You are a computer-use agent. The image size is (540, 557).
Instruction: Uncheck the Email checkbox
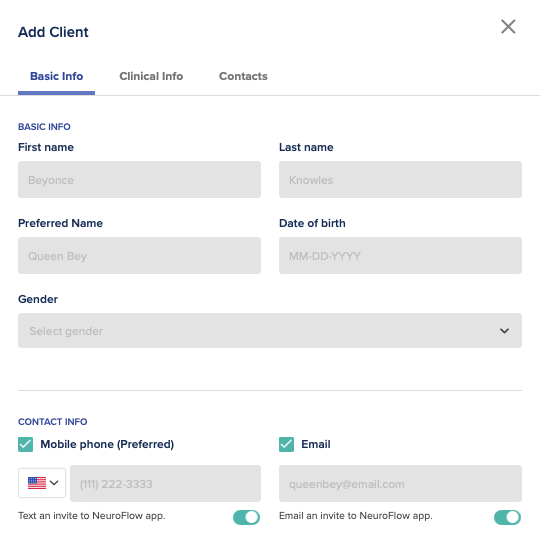click(x=286, y=444)
